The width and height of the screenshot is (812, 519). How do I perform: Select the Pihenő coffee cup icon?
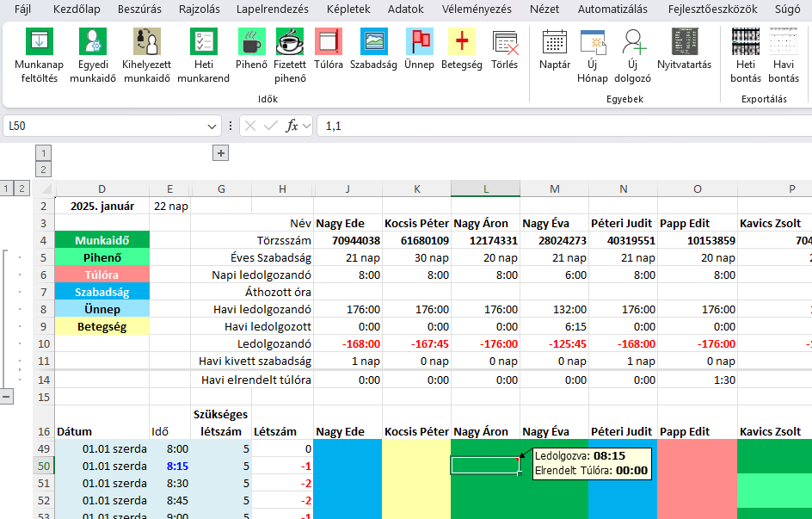point(251,42)
